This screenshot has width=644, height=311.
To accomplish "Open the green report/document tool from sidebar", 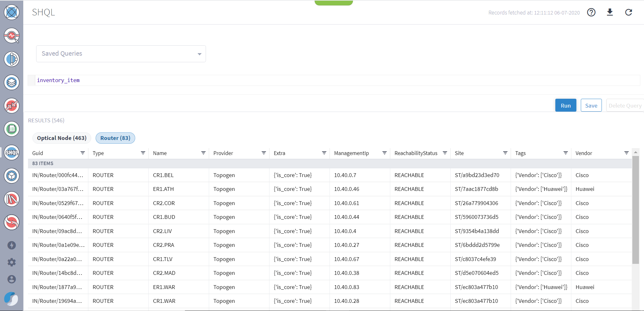I will [11, 129].
